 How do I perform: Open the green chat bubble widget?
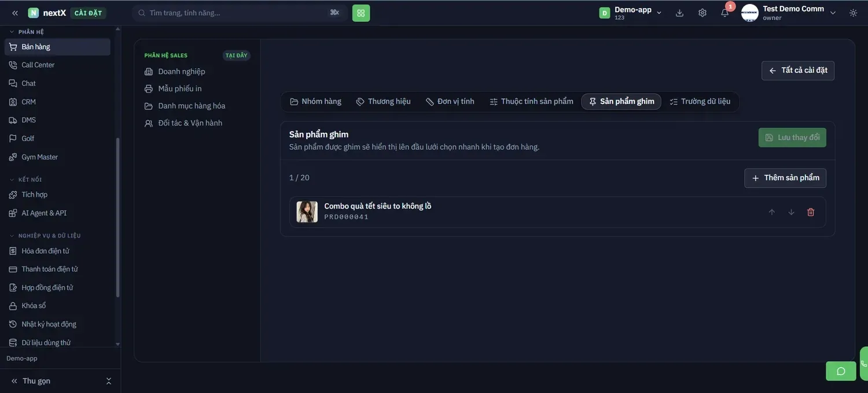pos(841,371)
